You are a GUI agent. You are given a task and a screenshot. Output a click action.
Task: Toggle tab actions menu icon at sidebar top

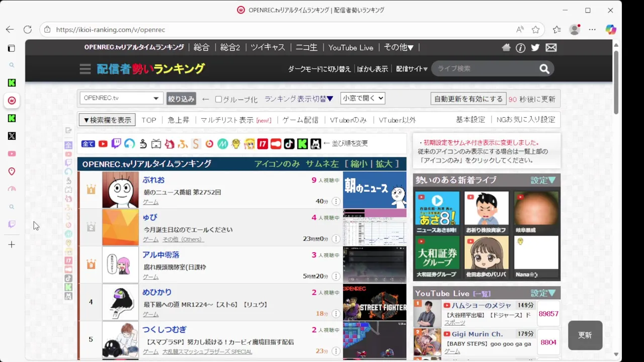(11, 48)
